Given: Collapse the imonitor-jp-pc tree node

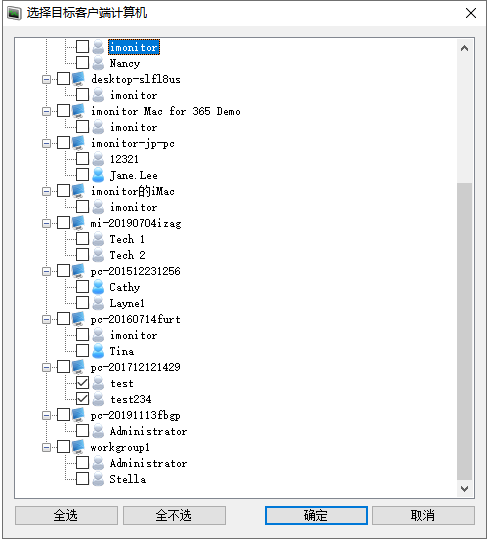Looking at the screenshot, I should [46, 143].
